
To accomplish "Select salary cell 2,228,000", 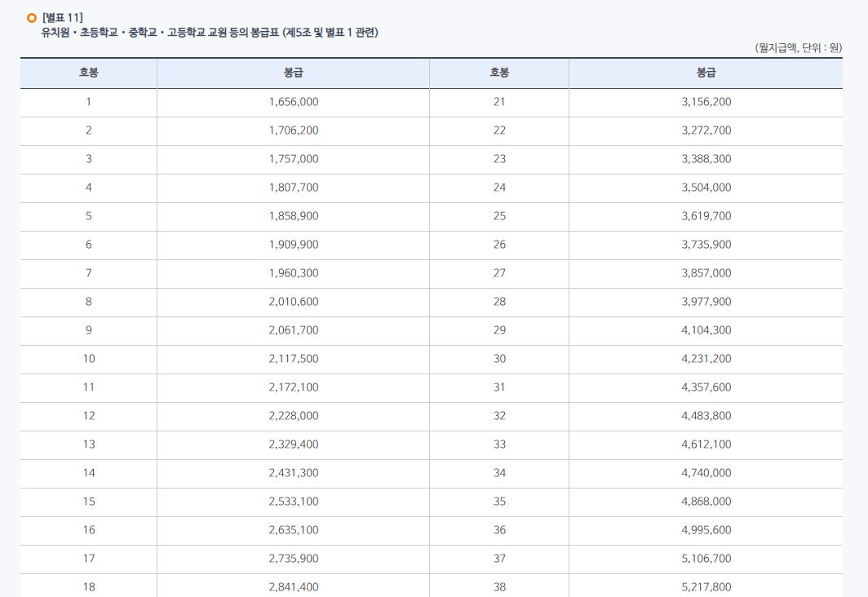I will 294,416.
